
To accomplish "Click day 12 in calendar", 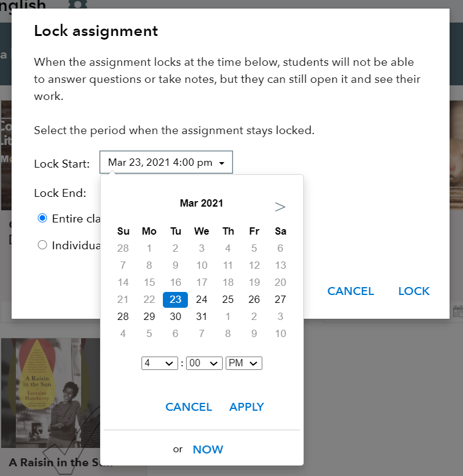I will point(254,266).
